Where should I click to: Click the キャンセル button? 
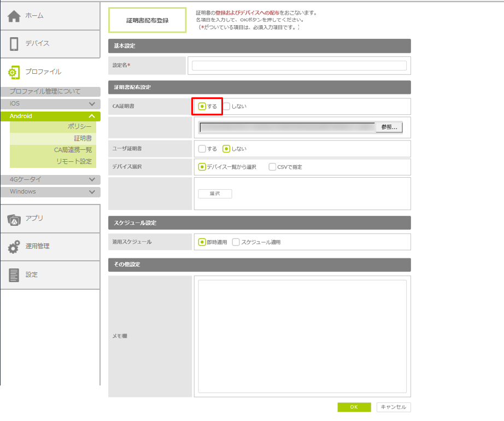[x=394, y=407]
